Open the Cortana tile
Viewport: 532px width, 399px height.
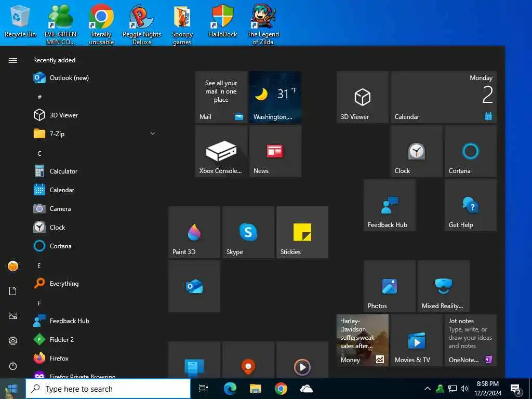pos(471,151)
